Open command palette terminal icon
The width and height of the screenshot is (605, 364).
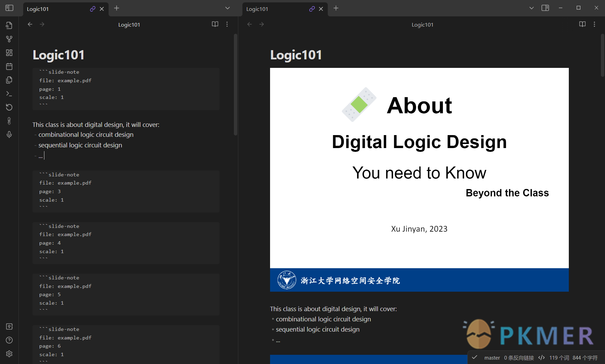tap(9, 93)
